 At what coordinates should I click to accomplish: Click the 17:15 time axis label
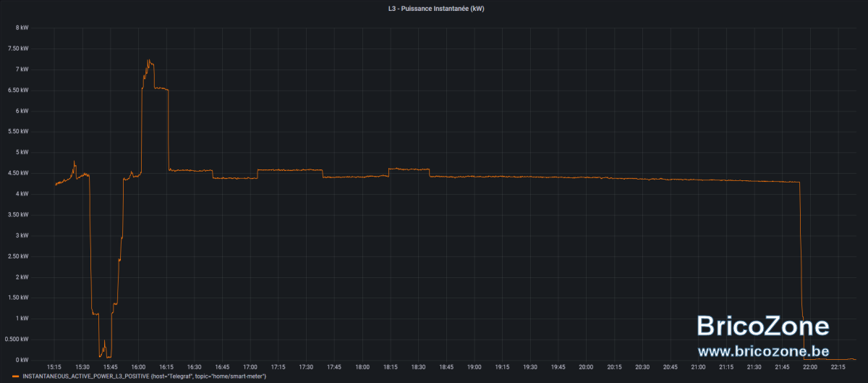coord(278,367)
